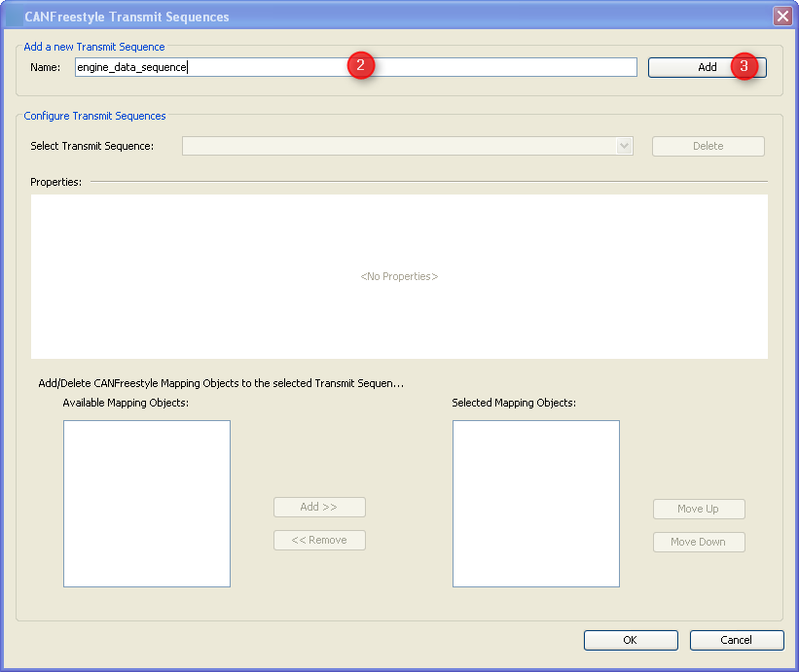Image resolution: width=799 pixels, height=672 pixels.
Task: Click the Add a new Transmit Sequence heading
Action: (x=94, y=47)
